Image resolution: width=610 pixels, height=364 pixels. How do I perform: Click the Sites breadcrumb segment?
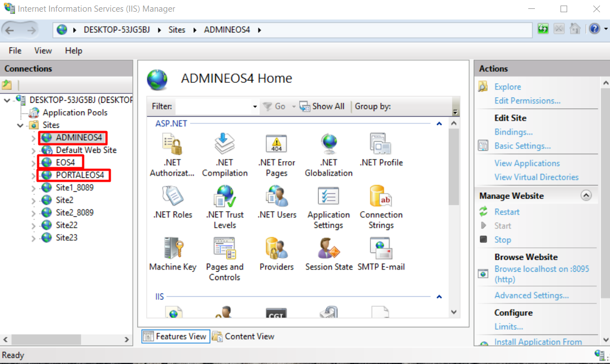[x=177, y=30]
